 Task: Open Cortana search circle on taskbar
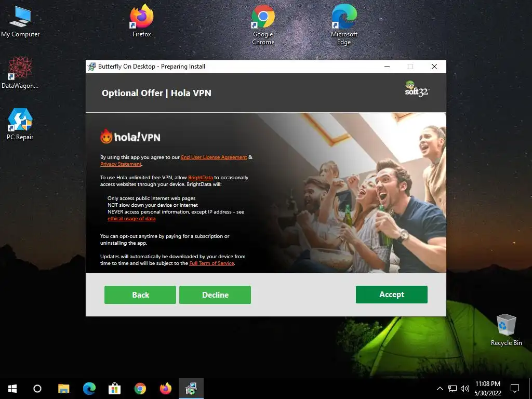pyautogui.click(x=37, y=389)
